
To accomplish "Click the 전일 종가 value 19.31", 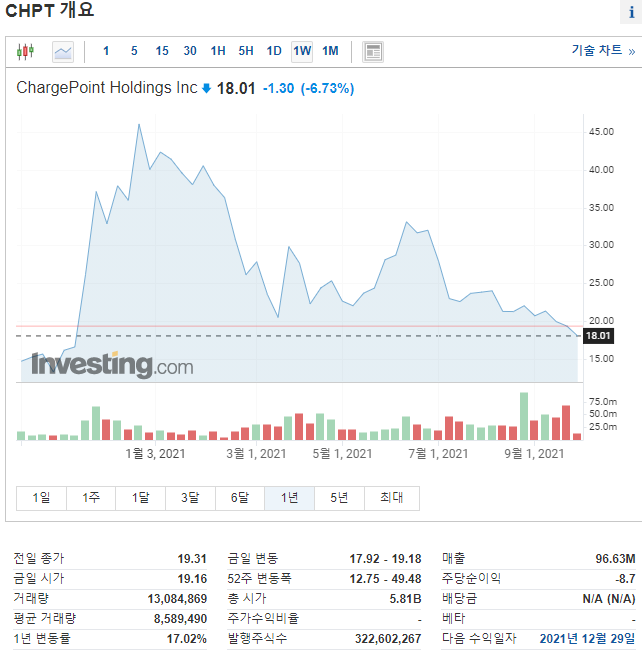I will (x=192, y=559).
